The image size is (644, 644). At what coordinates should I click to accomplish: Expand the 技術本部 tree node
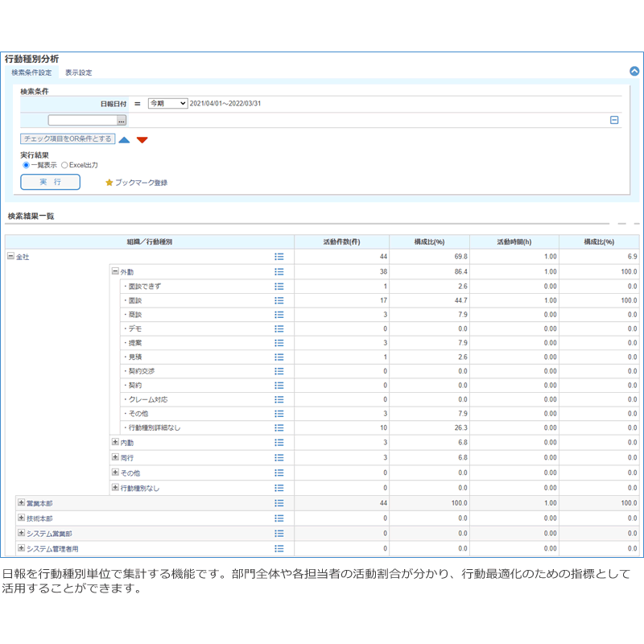[x=21, y=518]
